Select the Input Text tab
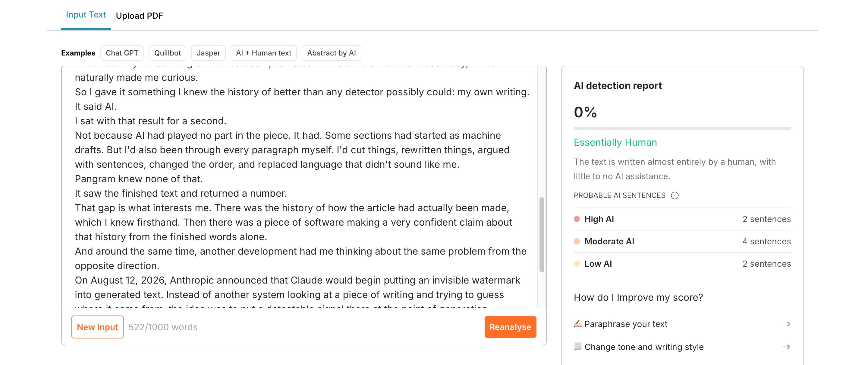This screenshot has width=868, height=365. pos(86,14)
